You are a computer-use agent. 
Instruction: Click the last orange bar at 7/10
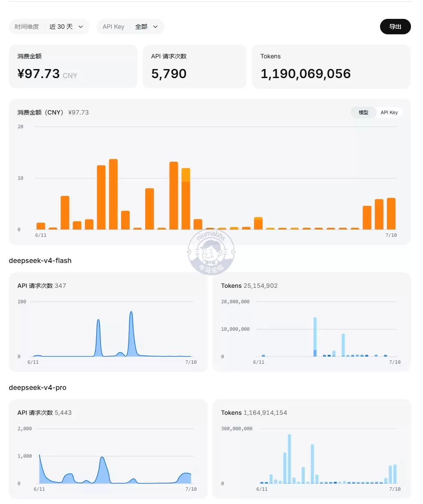[391, 214]
